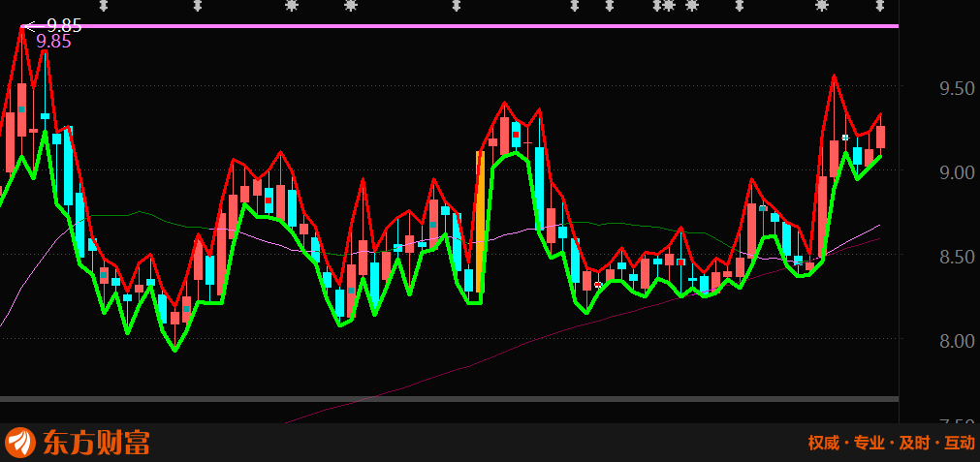Click the down-arrow marker above the latest candle
Image resolution: width=980 pixels, height=462 pixels.
coord(879,6)
